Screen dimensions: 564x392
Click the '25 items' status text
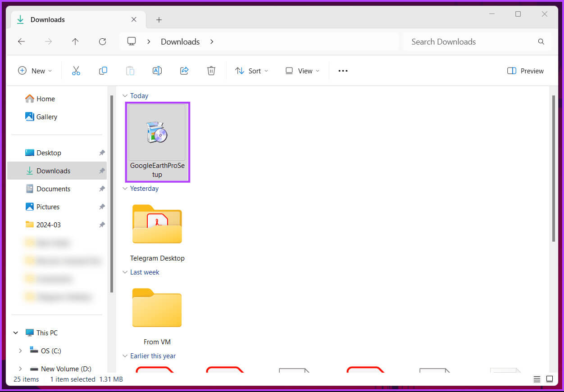point(26,379)
